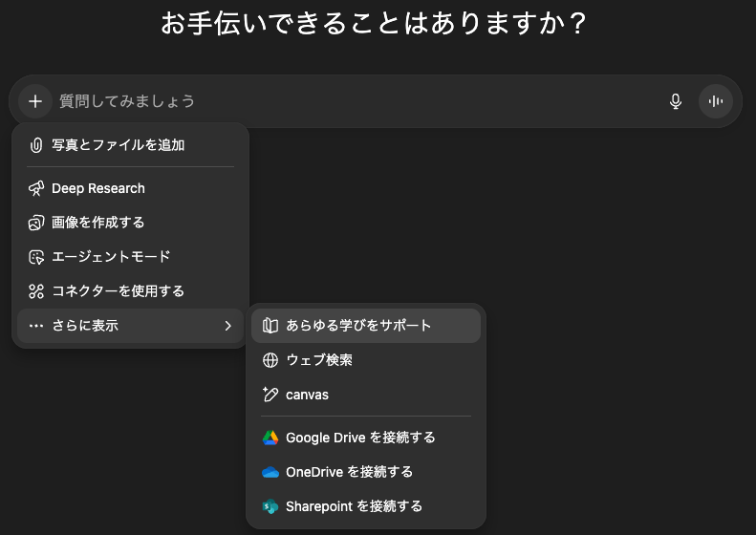The width and height of the screenshot is (756, 535).
Task: Click the three-dots icon beside さらに表示
Action: [x=36, y=326]
